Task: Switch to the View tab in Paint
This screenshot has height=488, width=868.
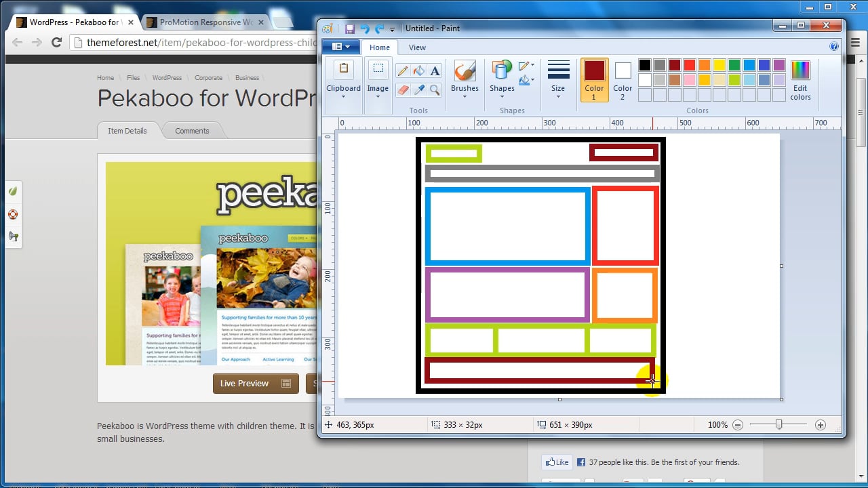Action: [x=417, y=47]
